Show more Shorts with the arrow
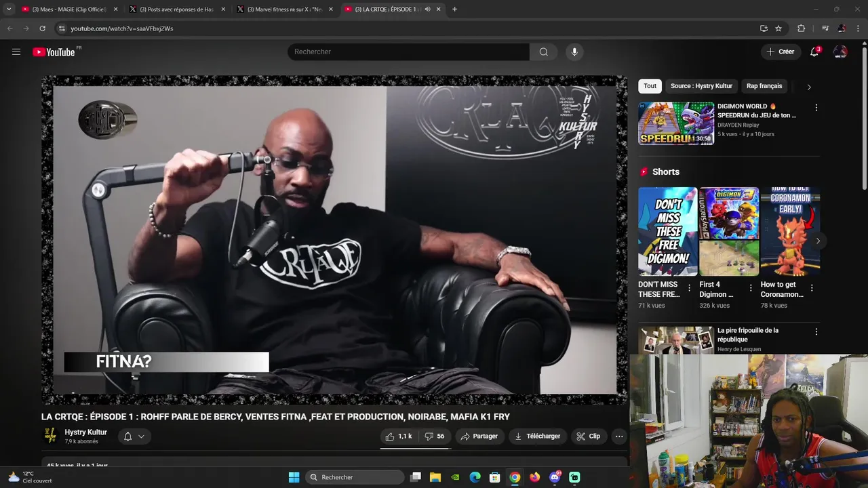The image size is (868, 488). pyautogui.click(x=818, y=241)
